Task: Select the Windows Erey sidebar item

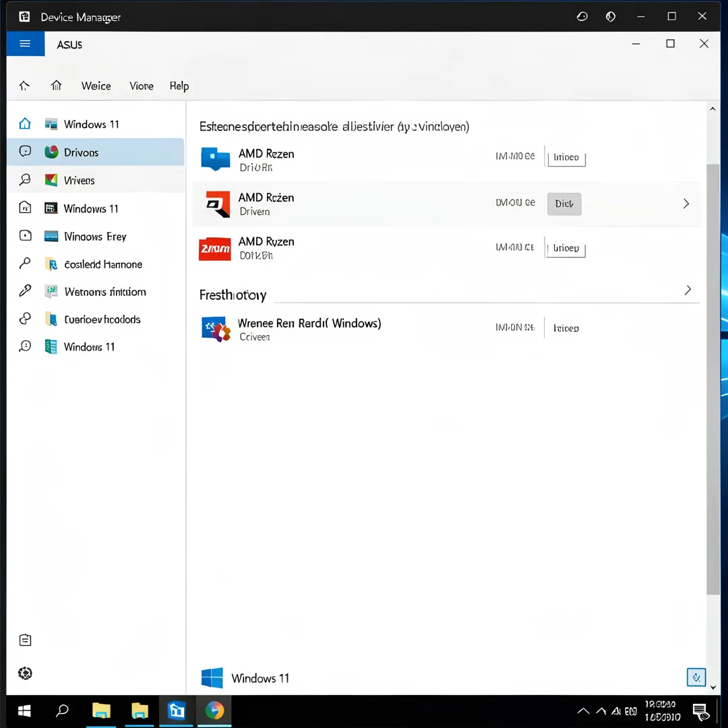Action: (96, 237)
